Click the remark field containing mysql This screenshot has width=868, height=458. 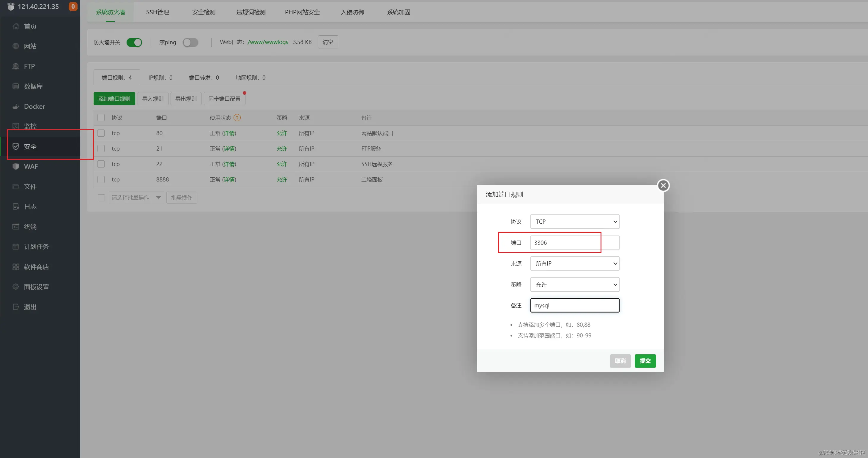pos(574,305)
